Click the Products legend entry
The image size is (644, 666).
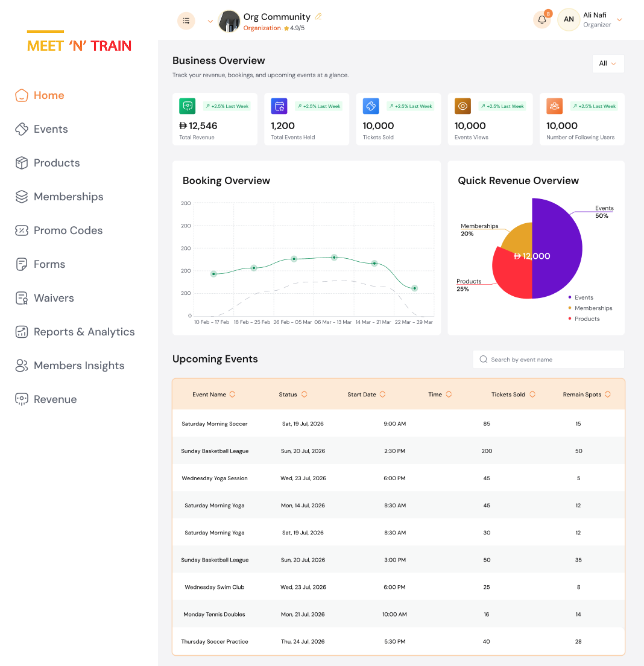click(584, 319)
